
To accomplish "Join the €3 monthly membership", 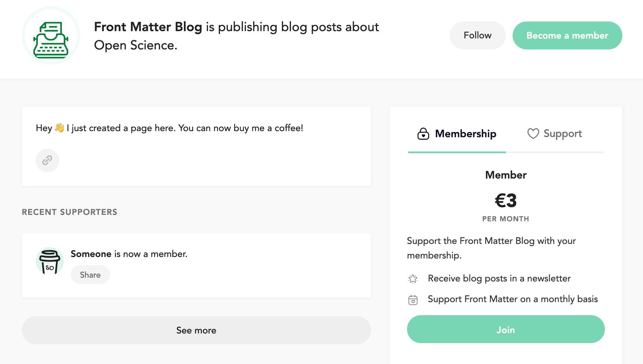I will [506, 329].
